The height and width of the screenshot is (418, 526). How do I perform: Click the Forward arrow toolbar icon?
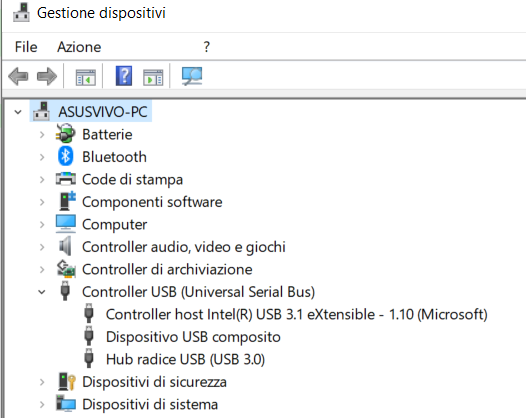pyautogui.click(x=47, y=76)
